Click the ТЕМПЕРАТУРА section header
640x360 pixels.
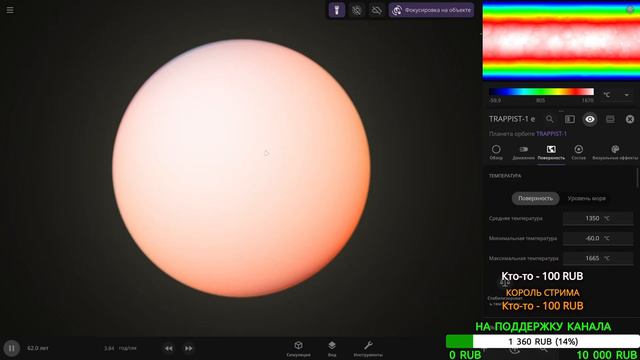(505, 176)
